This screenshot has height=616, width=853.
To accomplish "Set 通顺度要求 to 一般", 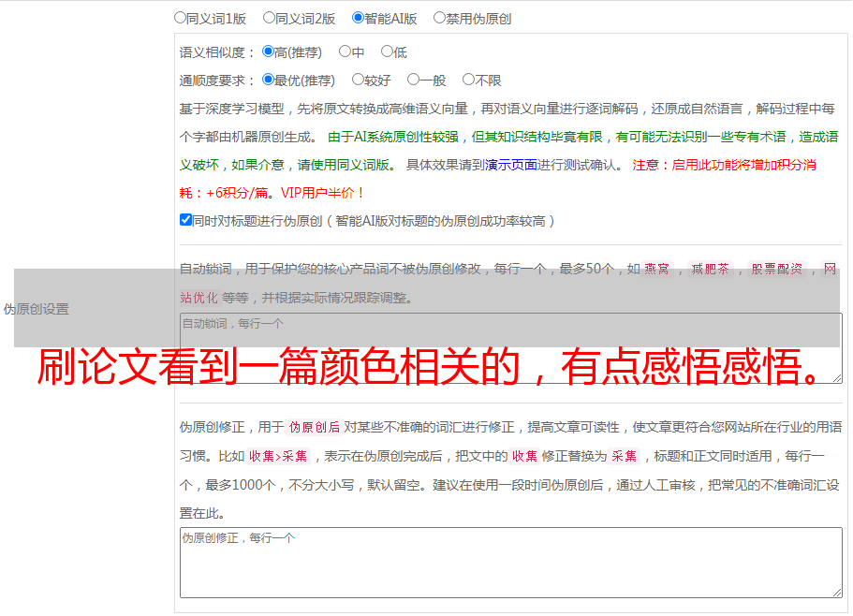I will [x=413, y=80].
